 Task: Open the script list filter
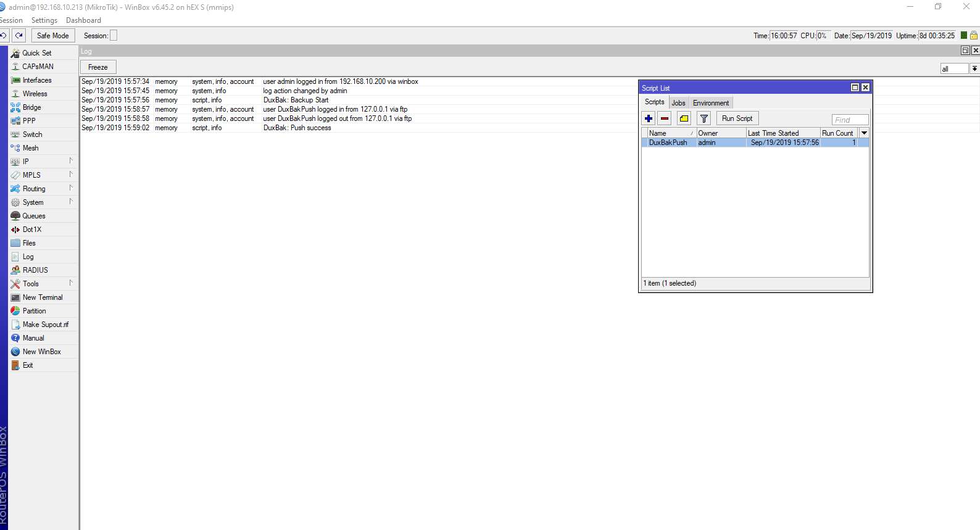click(x=704, y=118)
